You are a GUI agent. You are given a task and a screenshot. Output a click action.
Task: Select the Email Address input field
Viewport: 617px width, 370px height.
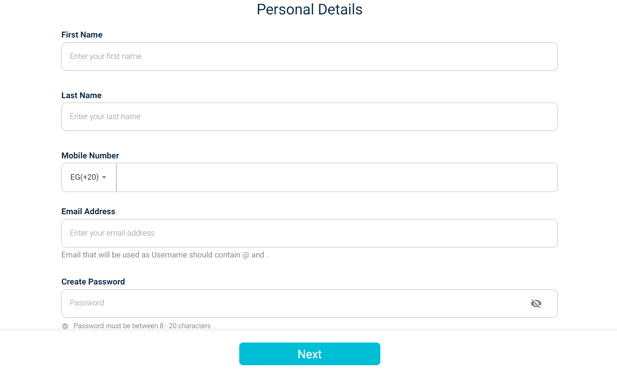(x=309, y=233)
